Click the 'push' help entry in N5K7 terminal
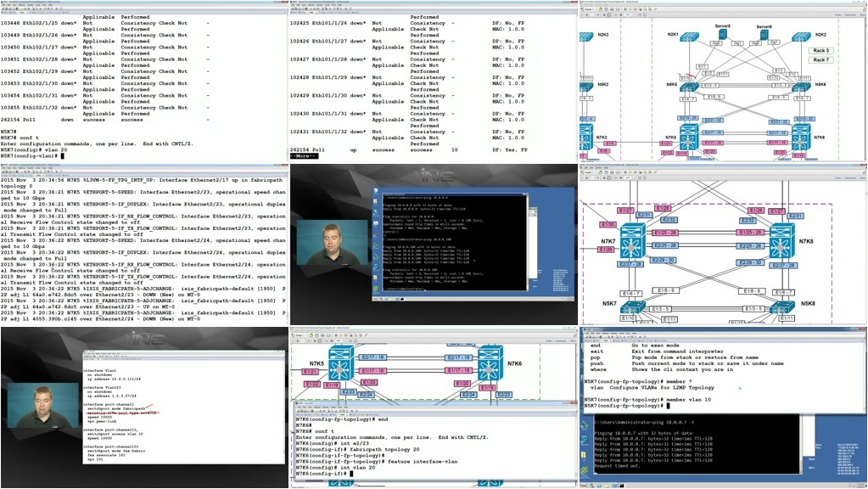 tap(686, 363)
